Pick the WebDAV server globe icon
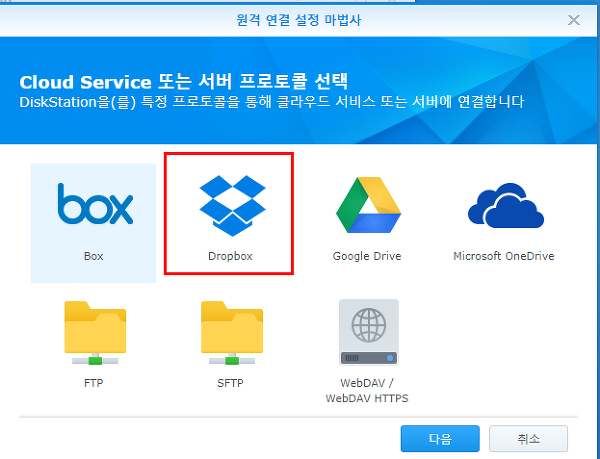Screen dimensions: 600x459 pos(368,332)
